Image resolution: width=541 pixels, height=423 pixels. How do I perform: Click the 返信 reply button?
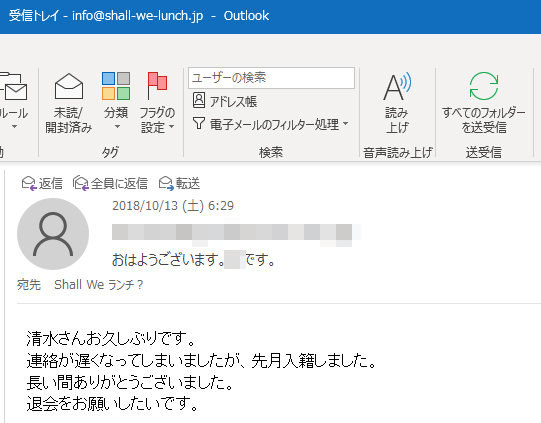(42, 183)
